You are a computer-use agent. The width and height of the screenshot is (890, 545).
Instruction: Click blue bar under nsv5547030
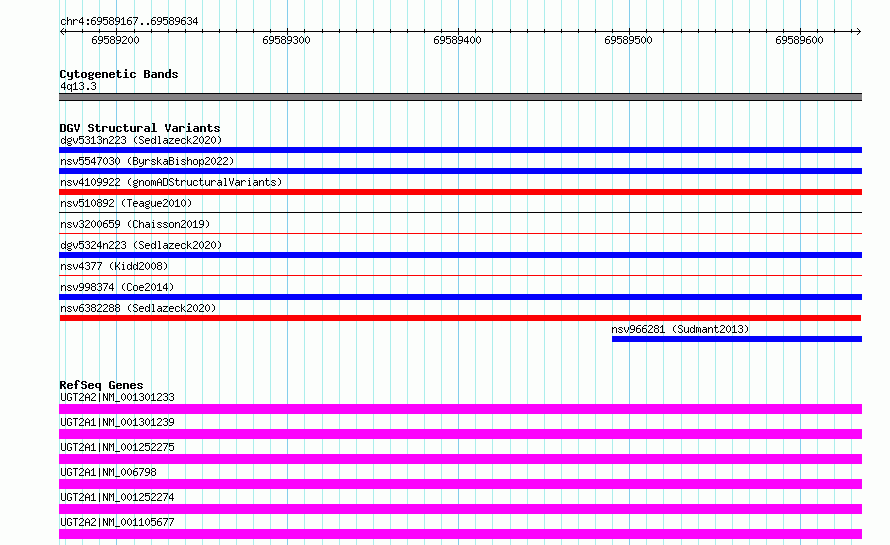pos(460,171)
